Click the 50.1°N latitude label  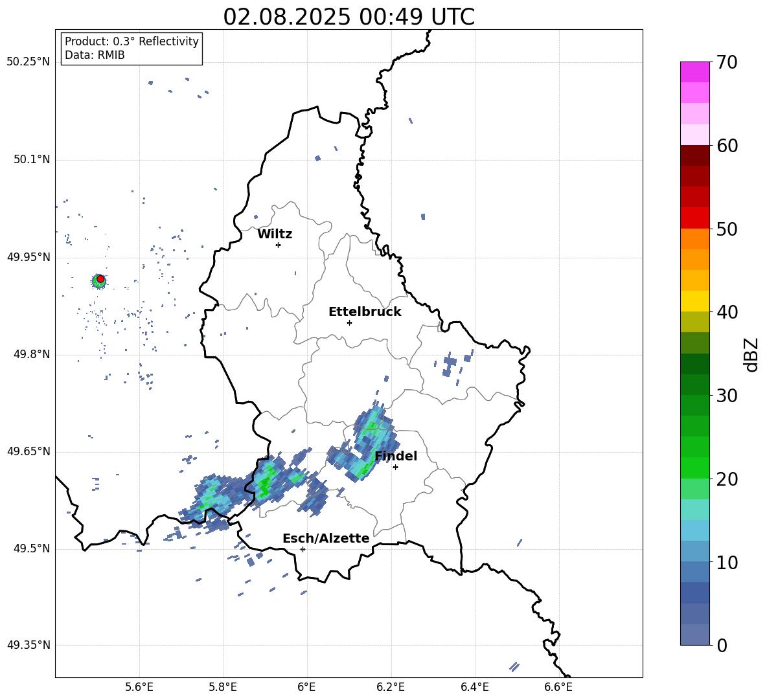tap(32, 159)
